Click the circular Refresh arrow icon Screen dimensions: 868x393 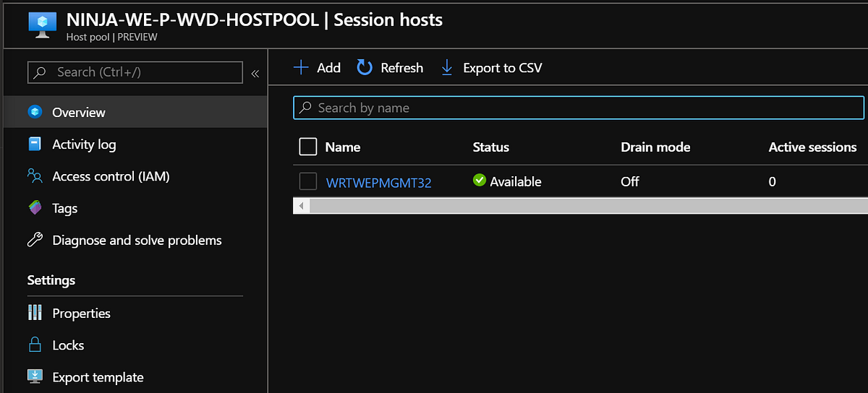(365, 67)
